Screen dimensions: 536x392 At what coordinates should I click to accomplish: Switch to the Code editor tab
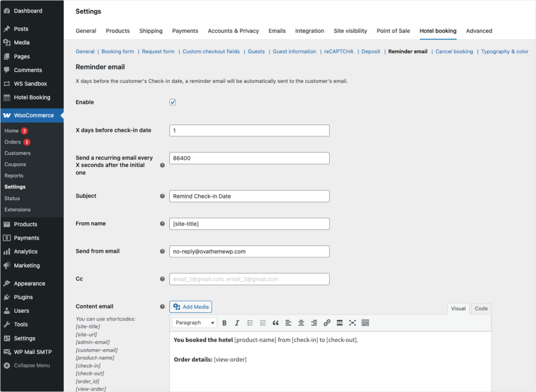coord(481,309)
